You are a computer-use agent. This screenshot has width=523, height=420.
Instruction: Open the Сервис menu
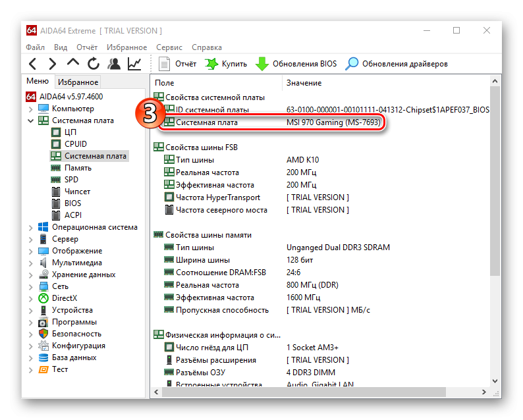(169, 47)
